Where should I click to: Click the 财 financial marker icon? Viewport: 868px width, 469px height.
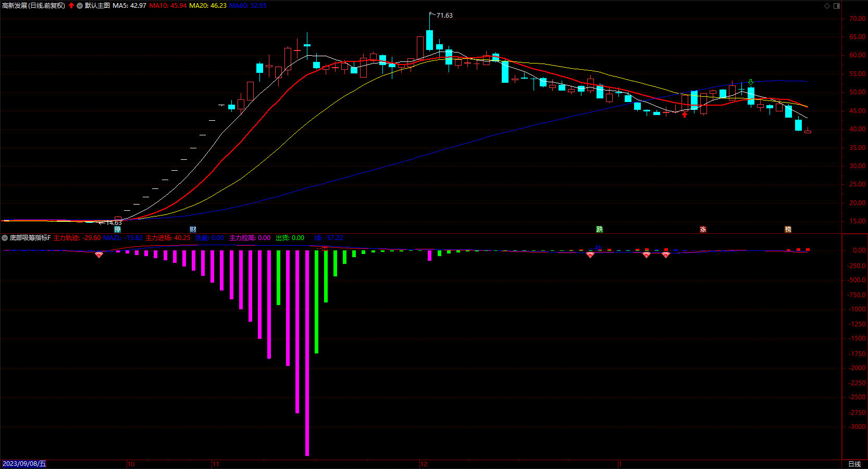(193, 230)
